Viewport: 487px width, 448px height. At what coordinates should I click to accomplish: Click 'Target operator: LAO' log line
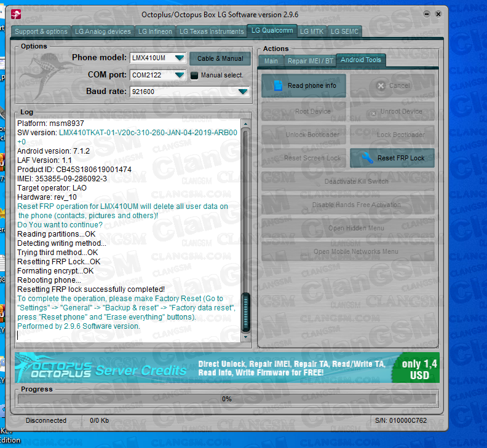[52, 188]
